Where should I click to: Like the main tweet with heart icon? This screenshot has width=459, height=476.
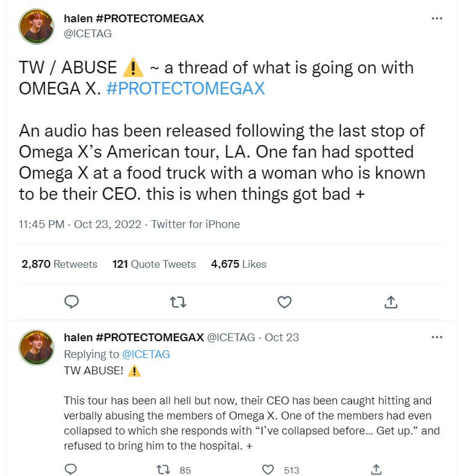(284, 301)
